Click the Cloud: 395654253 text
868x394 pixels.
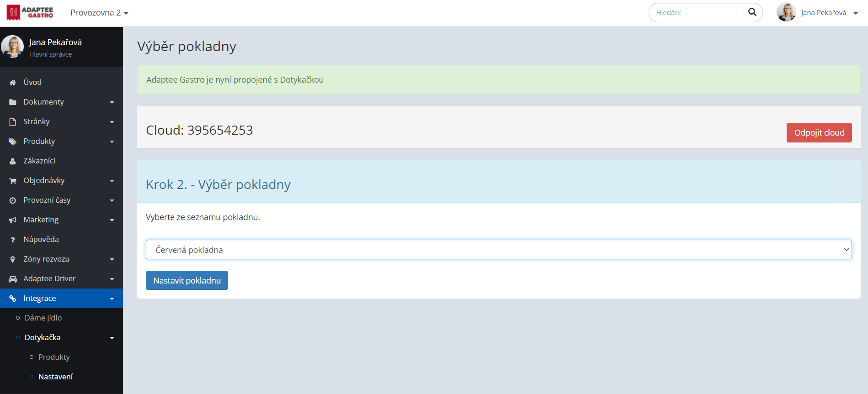point(199,130)
